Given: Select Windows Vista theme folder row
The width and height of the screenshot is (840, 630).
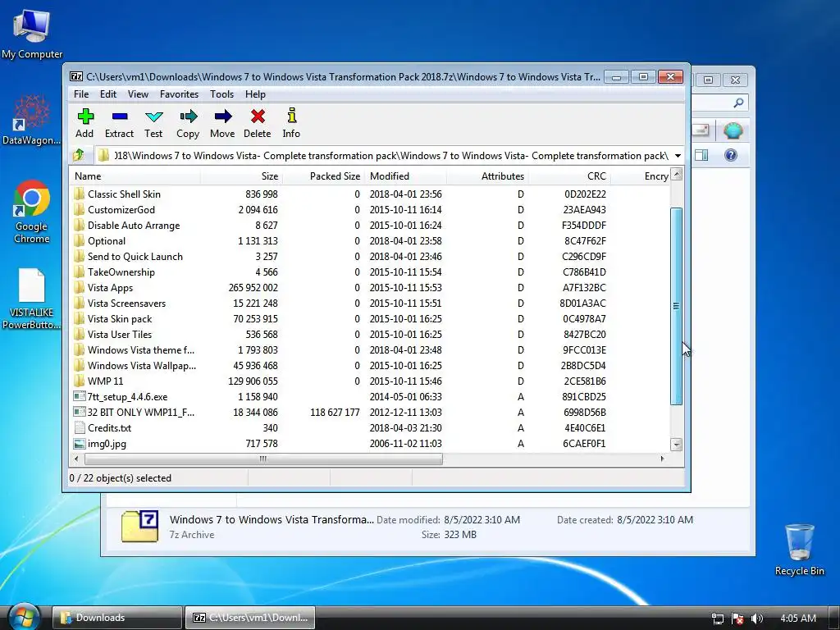Looking at the screenshot, I should coord(370,349).
